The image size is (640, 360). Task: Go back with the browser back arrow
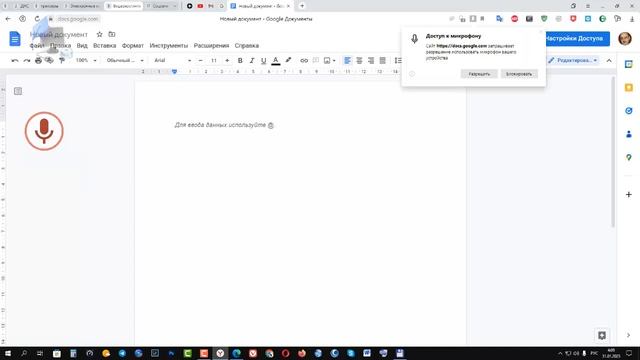click(x=8, y=19)
